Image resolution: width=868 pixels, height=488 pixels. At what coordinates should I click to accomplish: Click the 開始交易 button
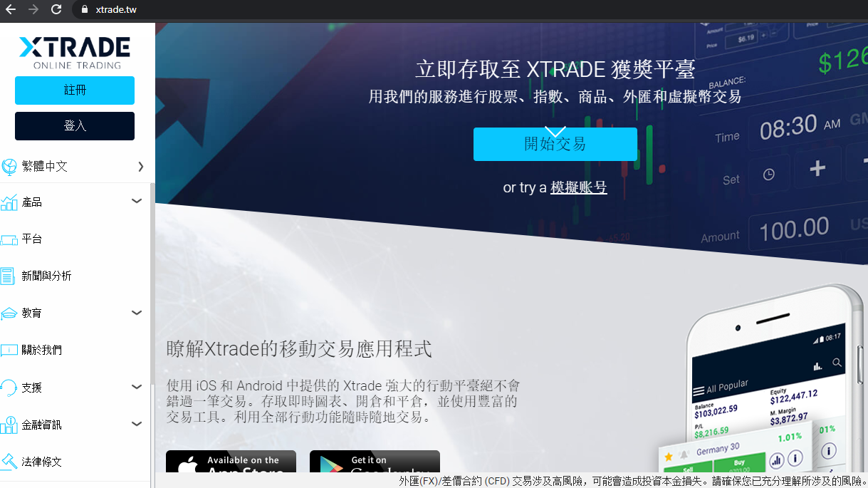(x=555, y=143)
